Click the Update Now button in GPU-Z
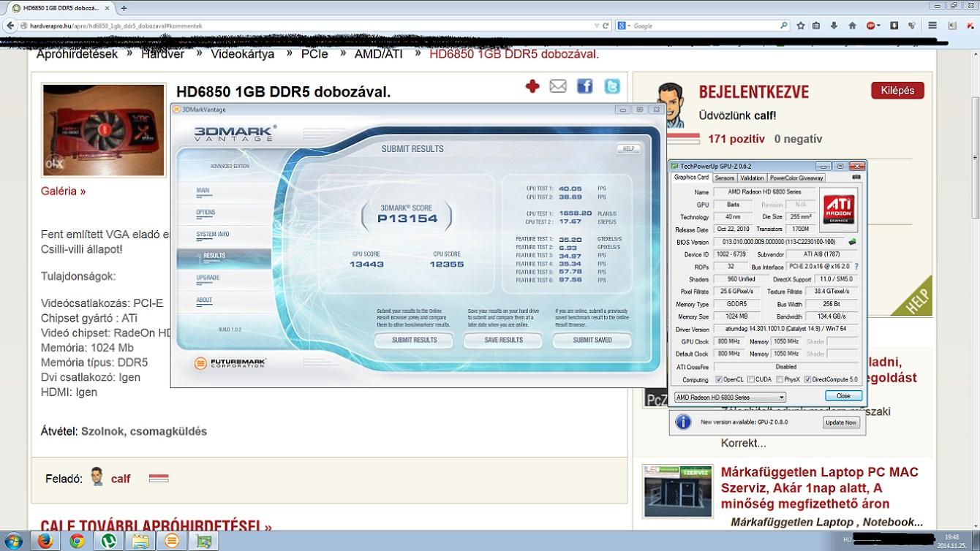The image size is (980, 551). coord(841,422)
